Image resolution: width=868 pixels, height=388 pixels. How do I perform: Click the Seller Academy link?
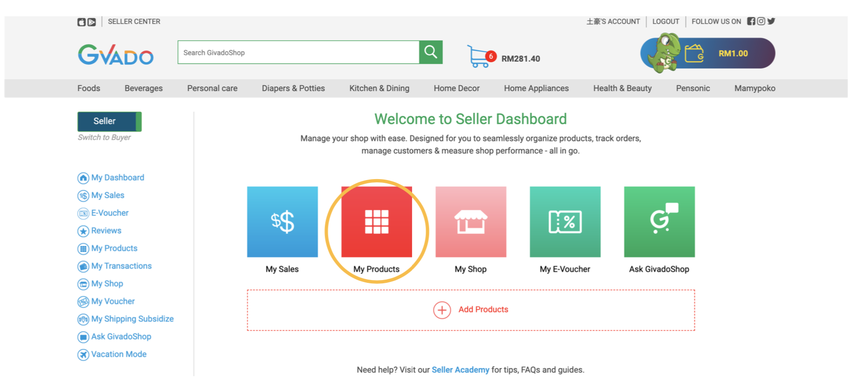coord(461,370)
